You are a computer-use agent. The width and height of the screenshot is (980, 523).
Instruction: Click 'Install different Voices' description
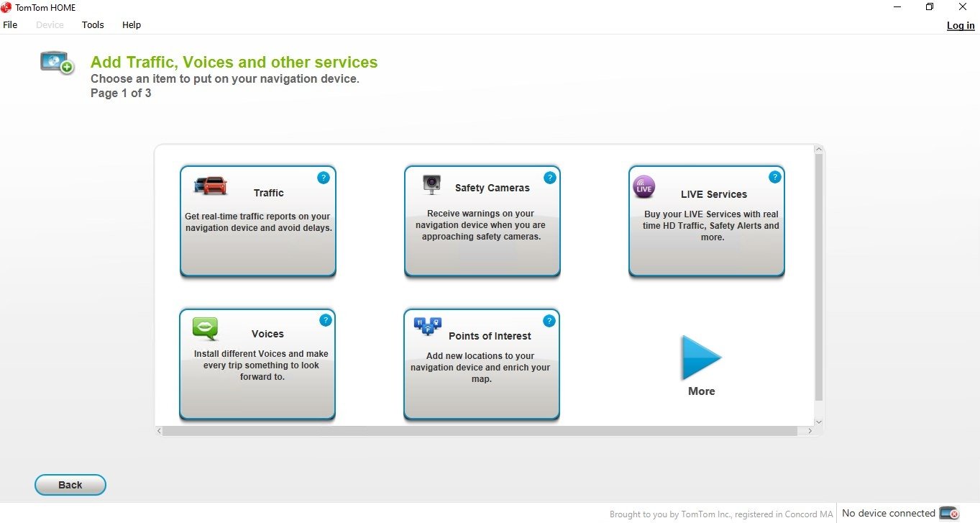261,365
